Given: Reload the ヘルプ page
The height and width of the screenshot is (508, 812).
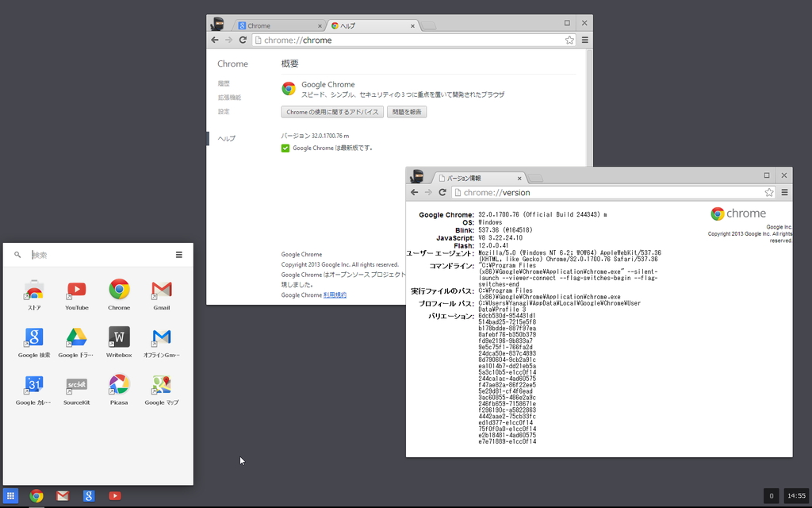Looking at the screenshot, I should [243, 39].
